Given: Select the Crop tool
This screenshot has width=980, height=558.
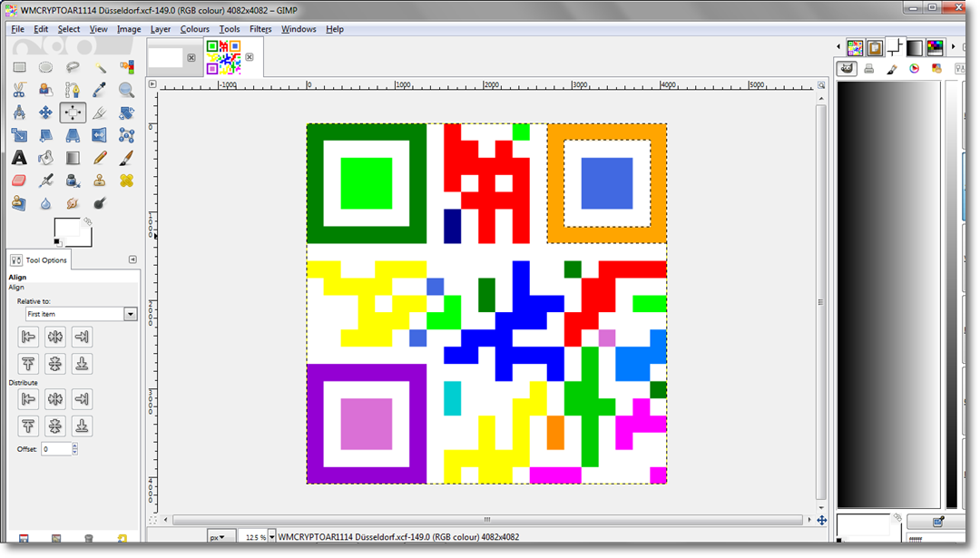Looking at the screenshot, I should (x=100, y=113).
